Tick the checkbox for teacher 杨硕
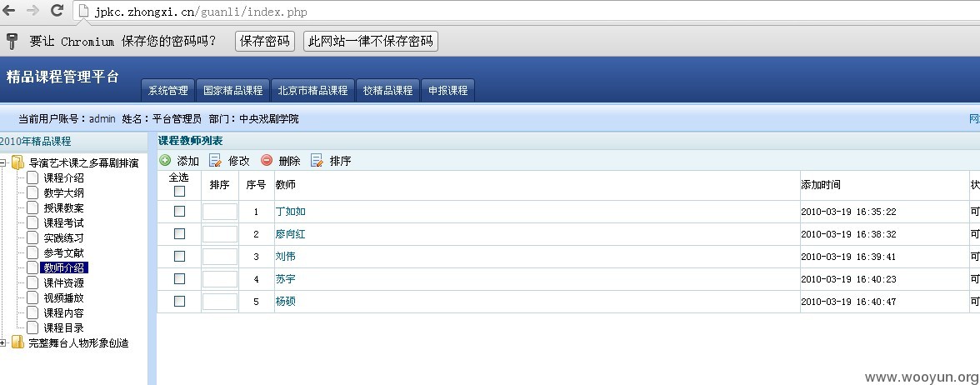The height and width of the screenshot is (385, 980). 179,302
